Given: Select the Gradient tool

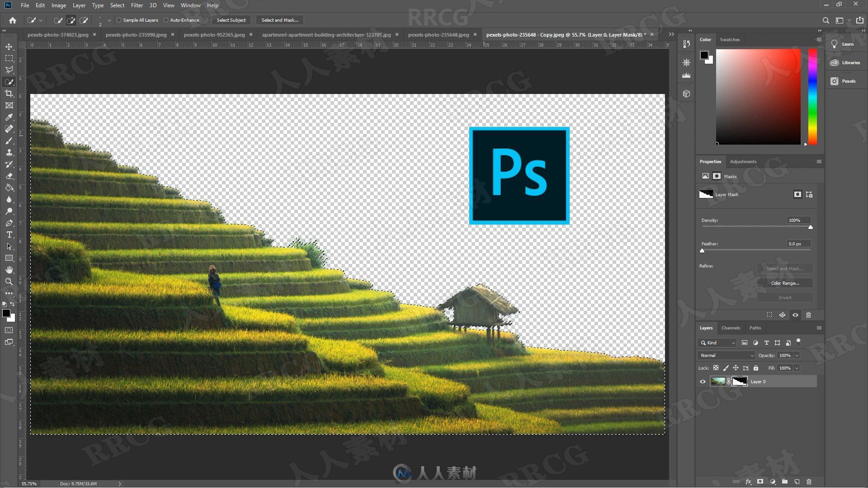Looking at the screenshot, I should pyautogui.click(x=9, y=188).
